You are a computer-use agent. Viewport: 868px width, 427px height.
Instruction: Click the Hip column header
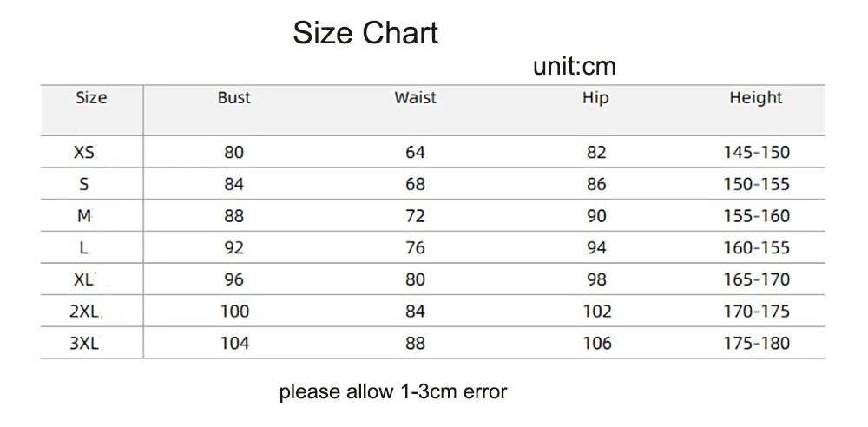point(595,98)
